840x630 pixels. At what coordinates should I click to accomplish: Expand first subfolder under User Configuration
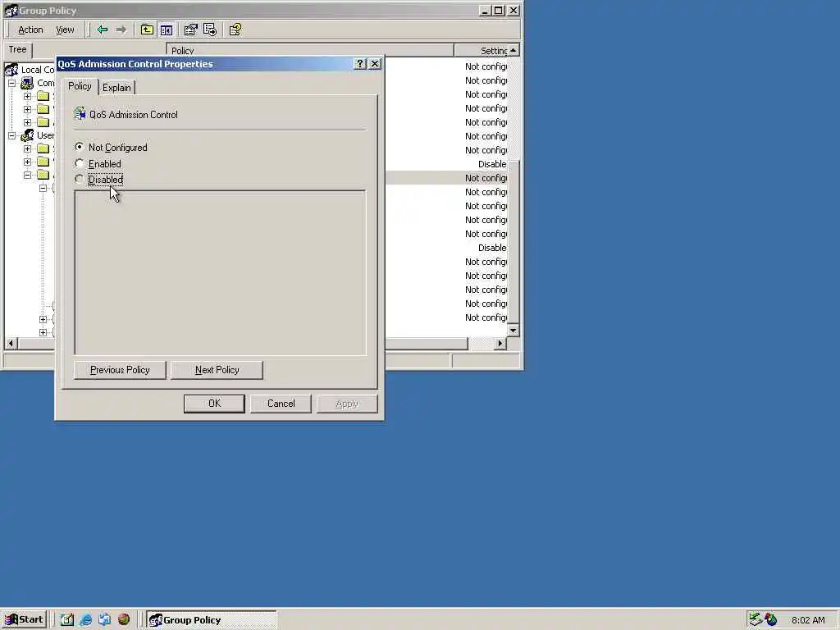point(27,148)
